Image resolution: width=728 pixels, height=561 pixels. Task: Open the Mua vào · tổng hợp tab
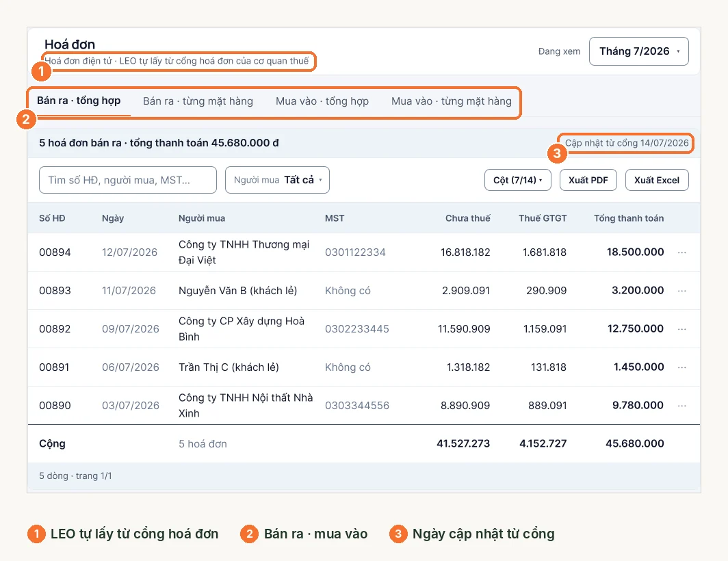coord(322,101)
